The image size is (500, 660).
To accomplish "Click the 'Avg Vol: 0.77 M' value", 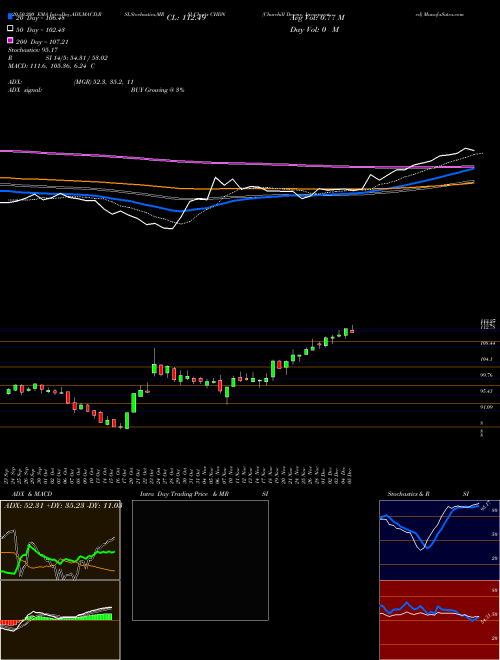I will tap(317, 18).
